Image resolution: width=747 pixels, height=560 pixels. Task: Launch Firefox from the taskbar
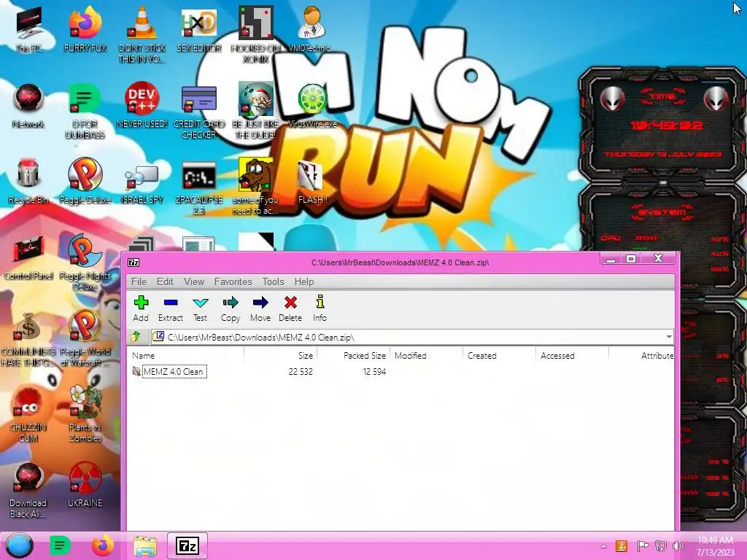click(102, 545)
